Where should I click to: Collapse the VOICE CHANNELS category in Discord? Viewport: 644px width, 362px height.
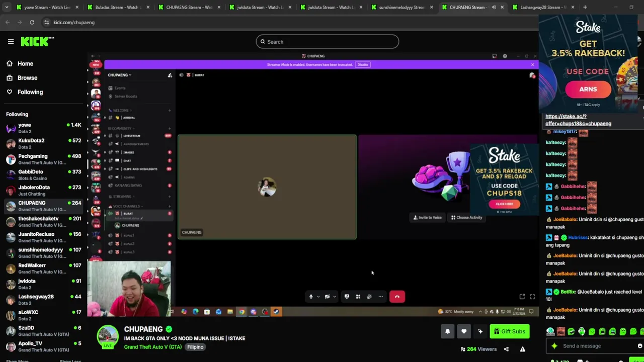coord(125,206)
